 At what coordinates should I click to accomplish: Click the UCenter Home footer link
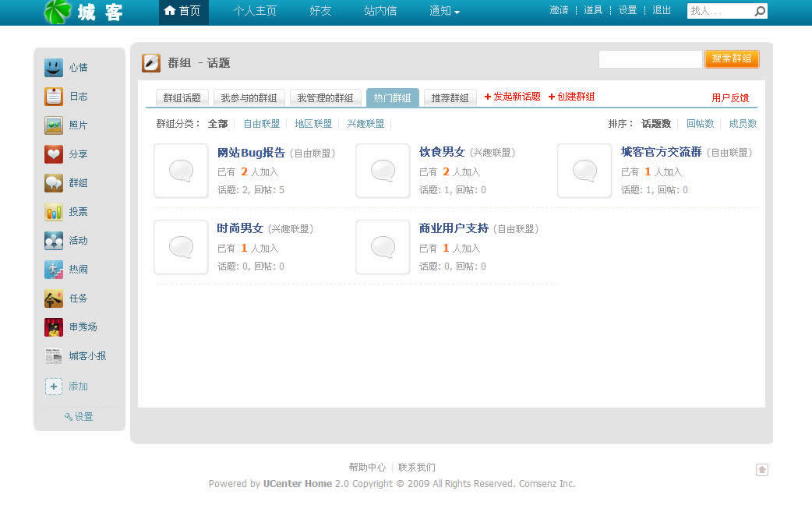(x=297, y=484)
